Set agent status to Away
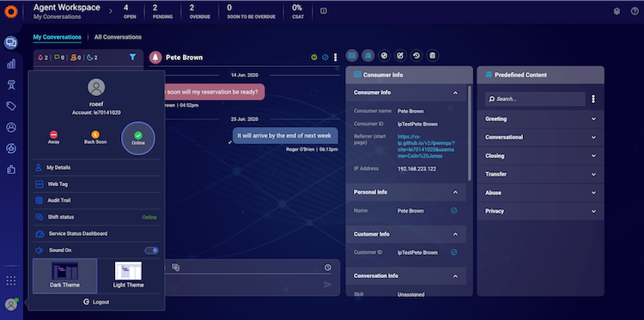644x320 pixels. (x=53, y=137)
